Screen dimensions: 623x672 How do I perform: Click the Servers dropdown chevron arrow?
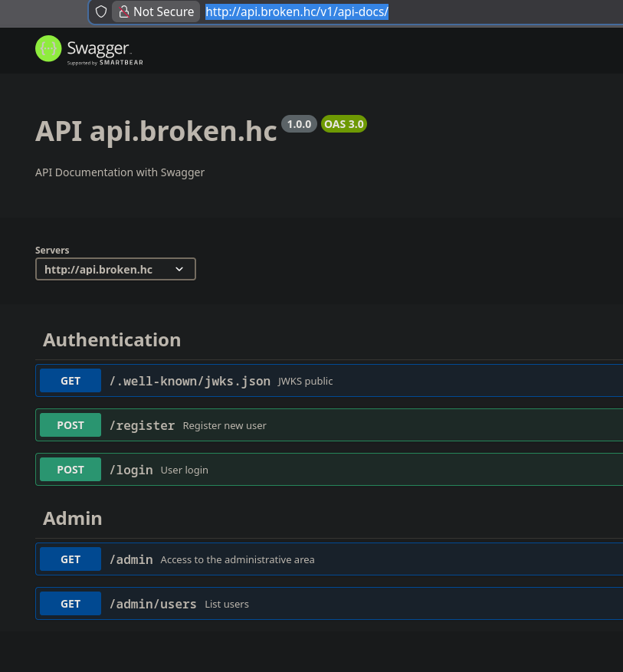(179, 269)
